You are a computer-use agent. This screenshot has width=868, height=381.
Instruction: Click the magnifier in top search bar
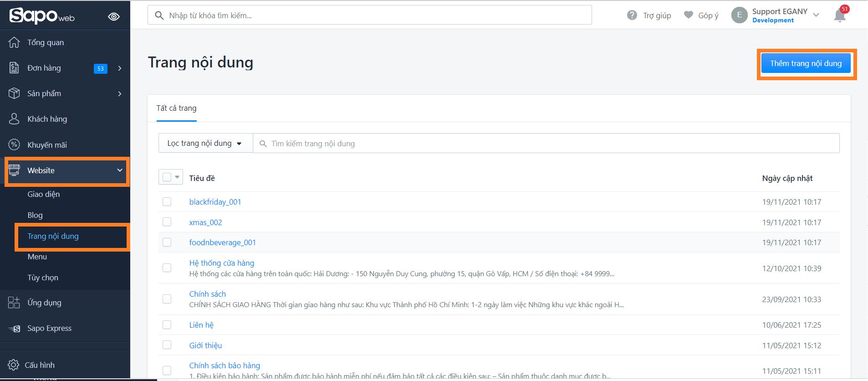tap(159, 15)
